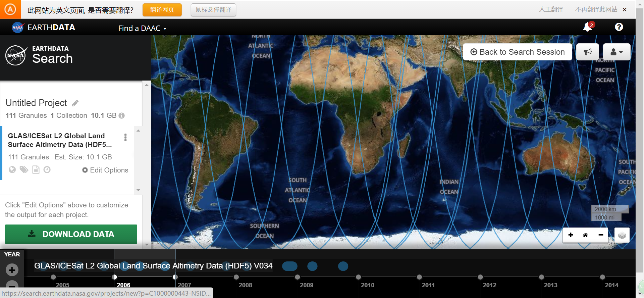The width and height of the screenshot is (644, 298).
Task: Click the 2008 year label on timeline
Action: coord(245,285)
